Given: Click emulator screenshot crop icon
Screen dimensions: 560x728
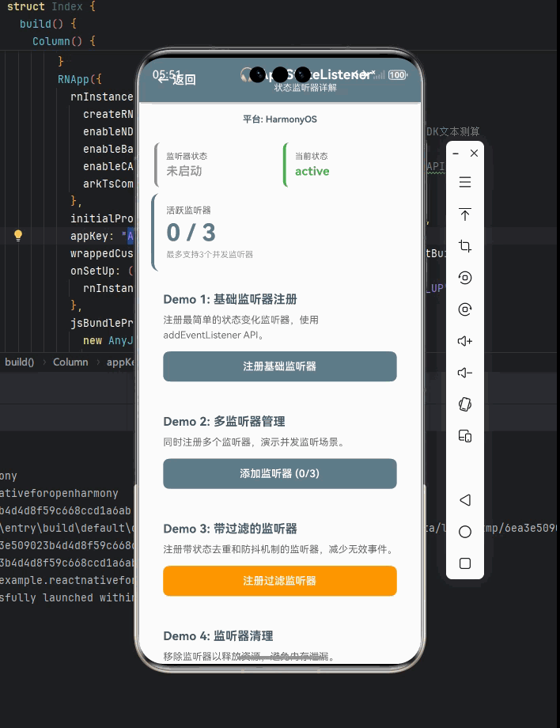Looking at the screenshot, I should click(x=465, y=245).
